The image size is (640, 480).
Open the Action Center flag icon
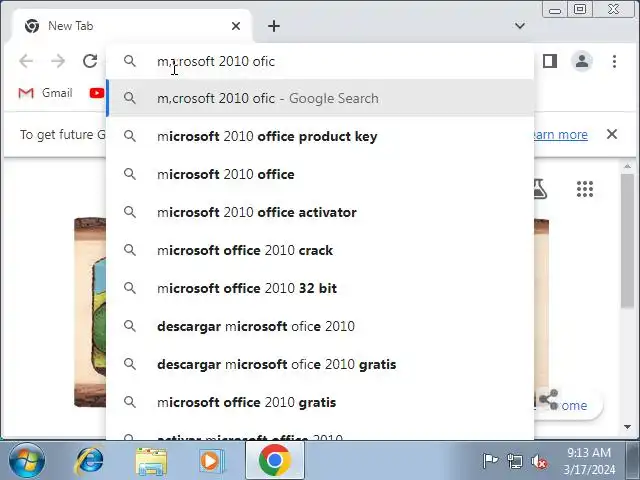(490, 461)
